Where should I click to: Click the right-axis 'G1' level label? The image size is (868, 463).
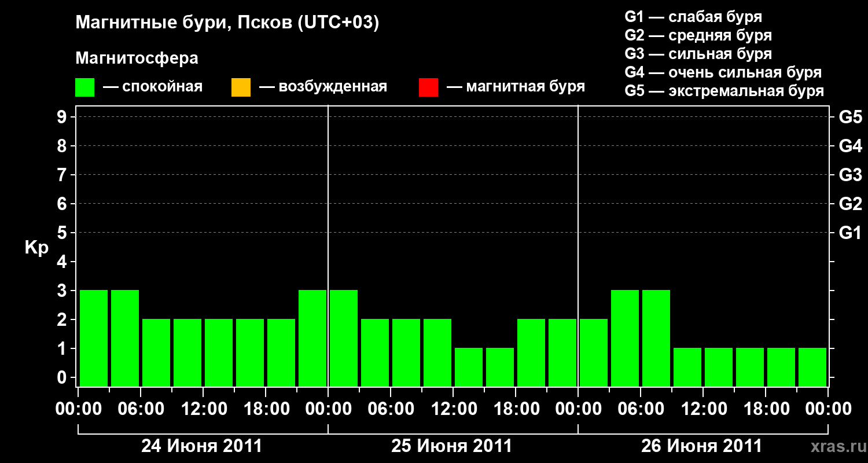(x=850, y=233)
